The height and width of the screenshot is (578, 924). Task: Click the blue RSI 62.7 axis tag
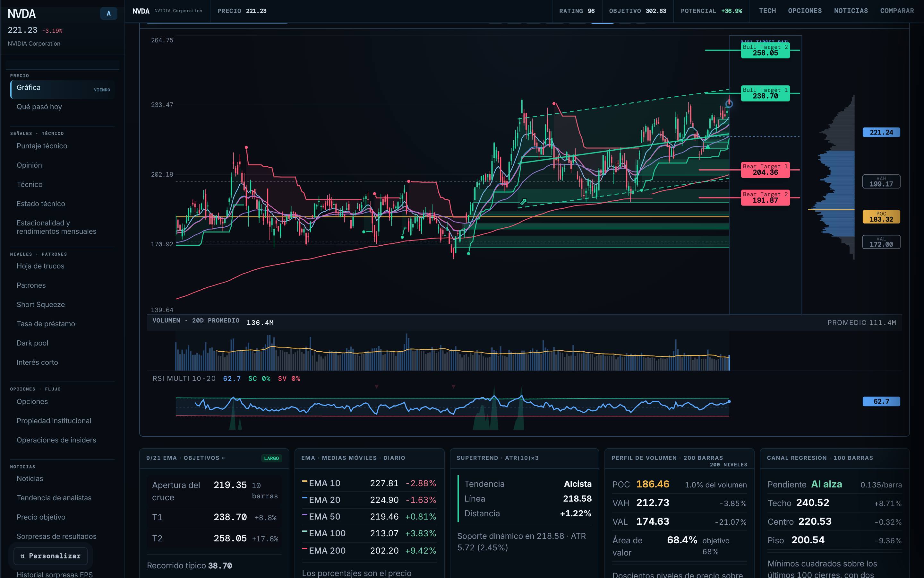point(881,401)
